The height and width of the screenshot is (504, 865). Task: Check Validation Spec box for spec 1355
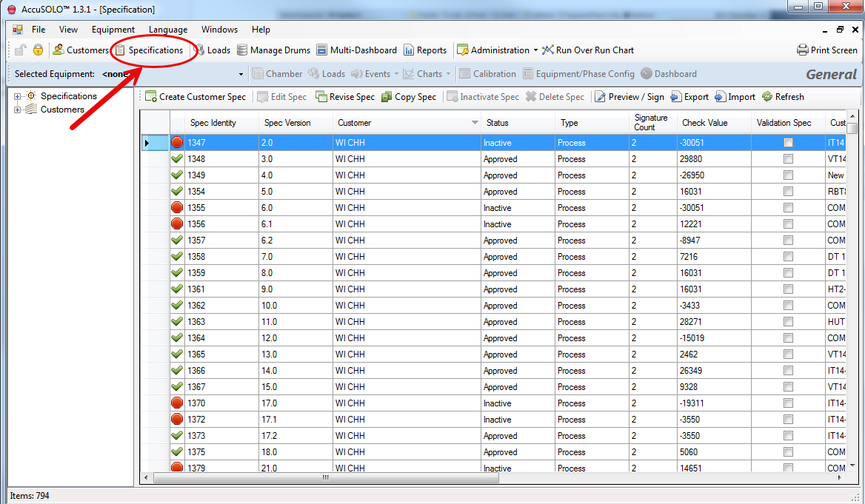788,208
